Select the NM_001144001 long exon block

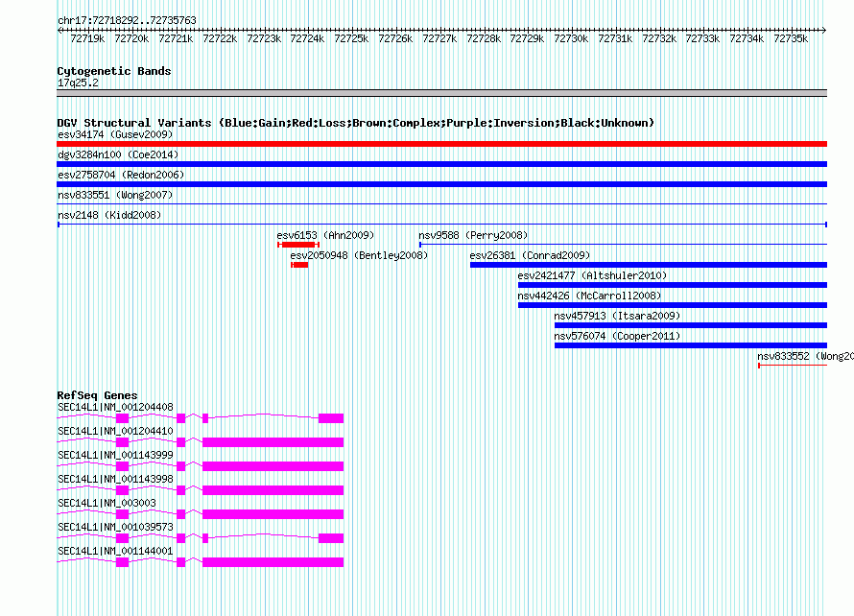(x=273, y=562)
